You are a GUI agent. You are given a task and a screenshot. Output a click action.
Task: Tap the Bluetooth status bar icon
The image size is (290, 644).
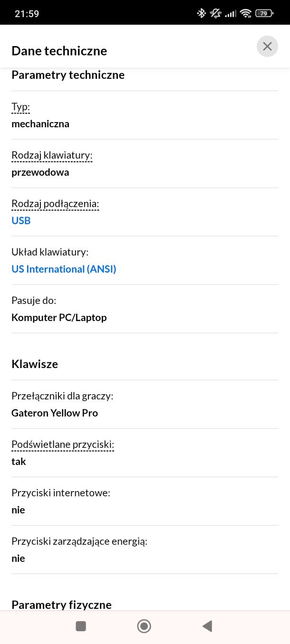[x=202, y=13]
